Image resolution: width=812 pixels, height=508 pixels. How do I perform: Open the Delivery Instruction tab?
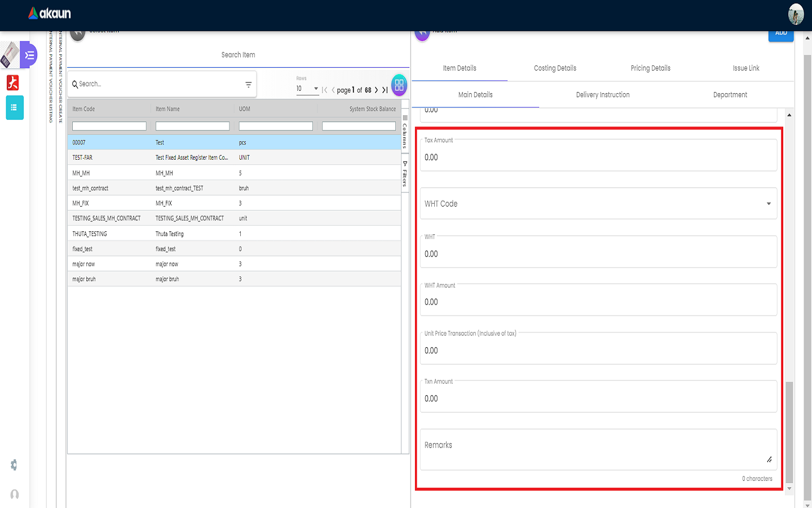[602, 95]
